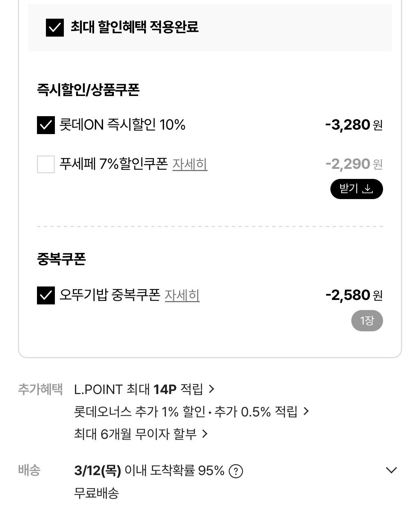Screen dimensions: 420x505
Task: Click the -2,580원 duplicate coupon amount
Action: coord(354,295)
